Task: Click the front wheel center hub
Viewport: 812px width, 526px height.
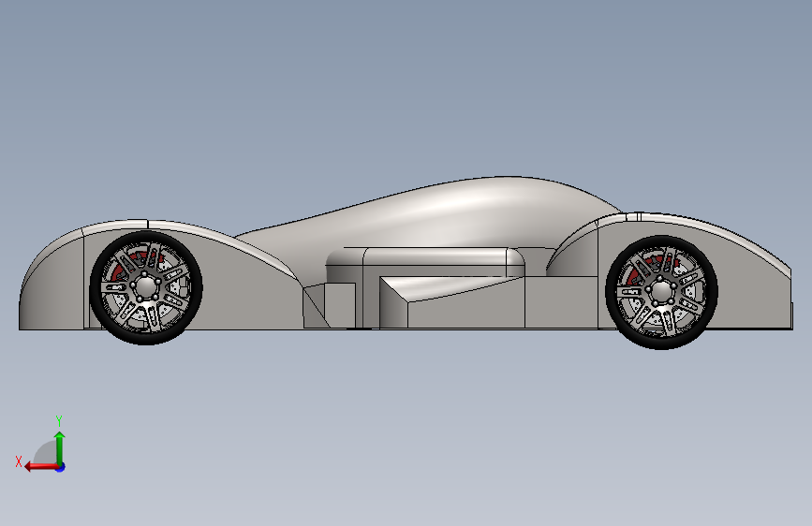Action: [145, 286]
